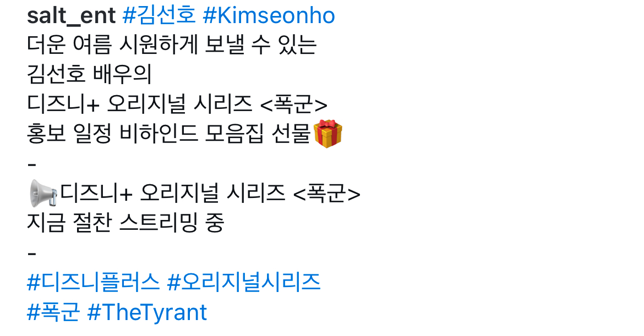Click '디즈니+ 오리지널 시리즈' text beside the megaphone
Image resolution: width=644 pixels, height=336 pixels.
point(172,193)
